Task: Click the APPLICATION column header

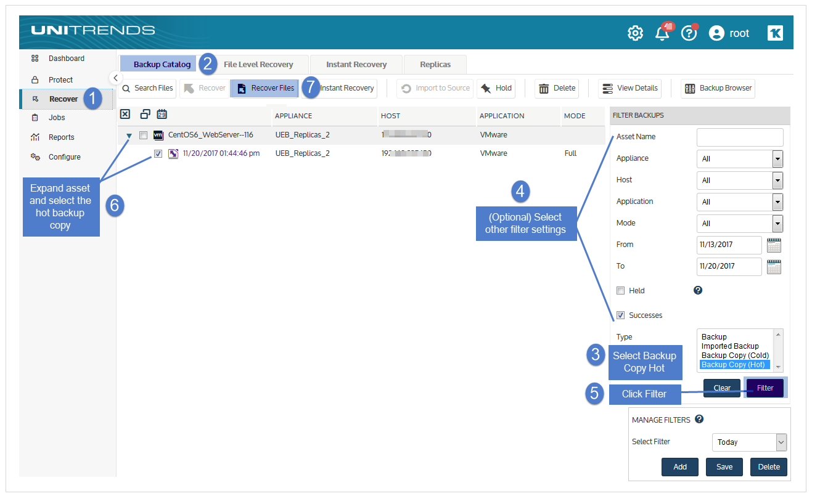Action: tap(502, 116)
